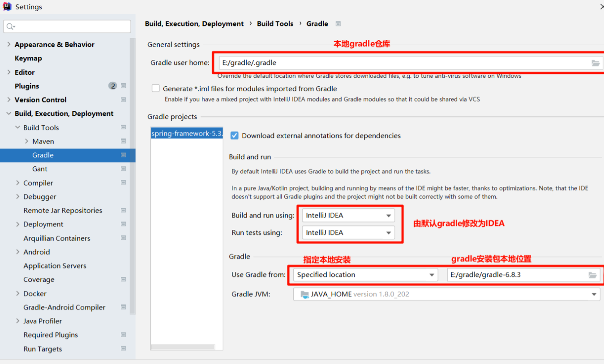
Task: Expand the Compiler tree node
Action: pyautogui.click(x=18, y=183)
